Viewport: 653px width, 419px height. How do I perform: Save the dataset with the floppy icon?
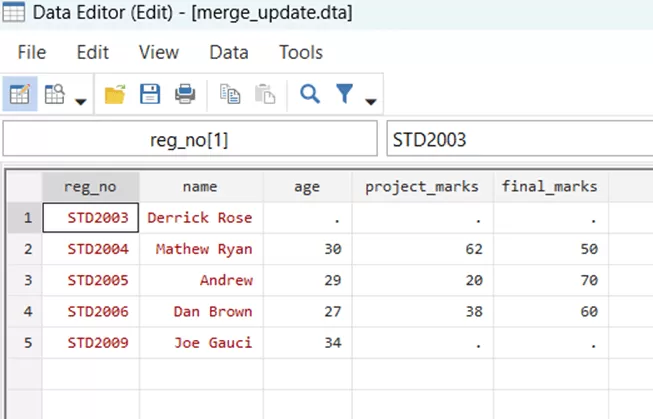[x=149, y=94]
